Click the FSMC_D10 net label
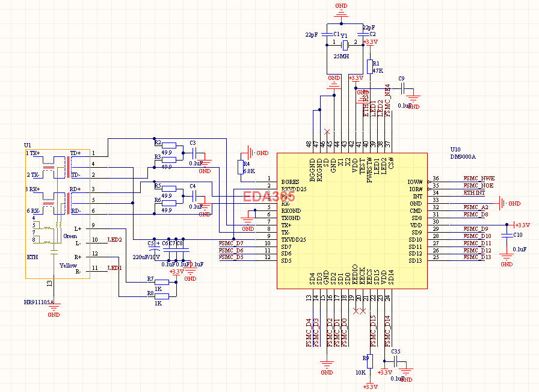 [x=477, y=236]
